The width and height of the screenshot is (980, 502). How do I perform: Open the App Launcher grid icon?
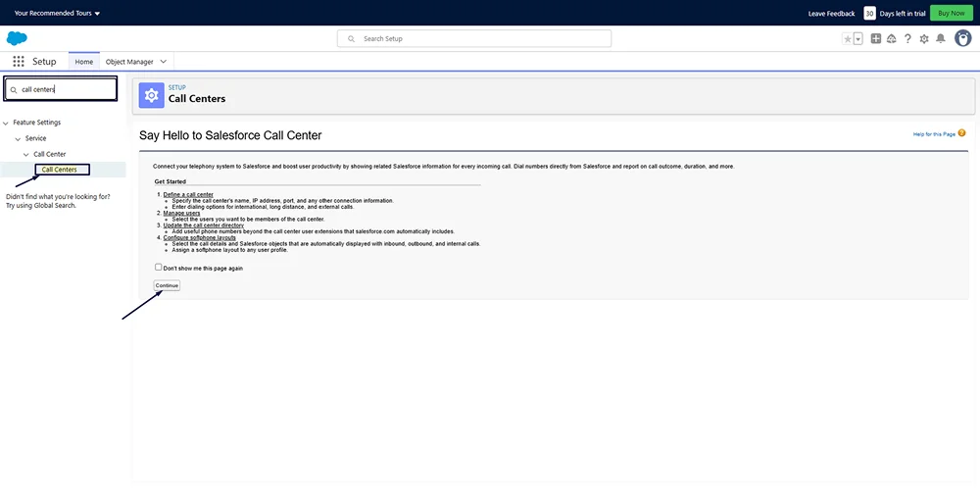tap(19, 61)
